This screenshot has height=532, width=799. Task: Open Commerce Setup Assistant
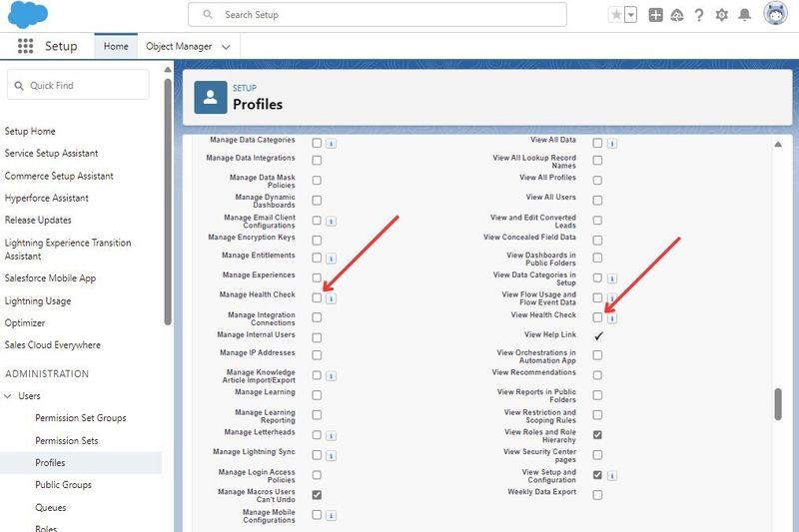point(59,176)
